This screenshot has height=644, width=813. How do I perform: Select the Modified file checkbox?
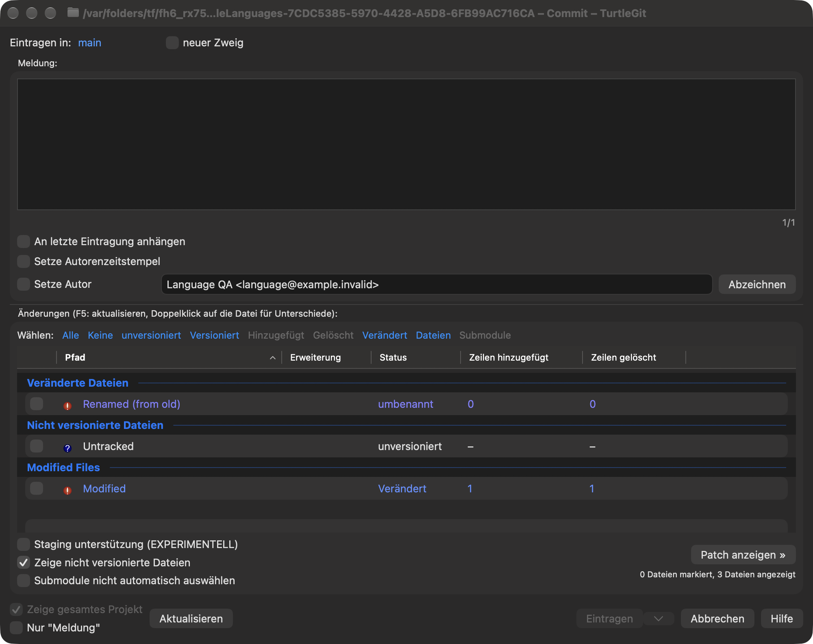click(x=37, y=488)
